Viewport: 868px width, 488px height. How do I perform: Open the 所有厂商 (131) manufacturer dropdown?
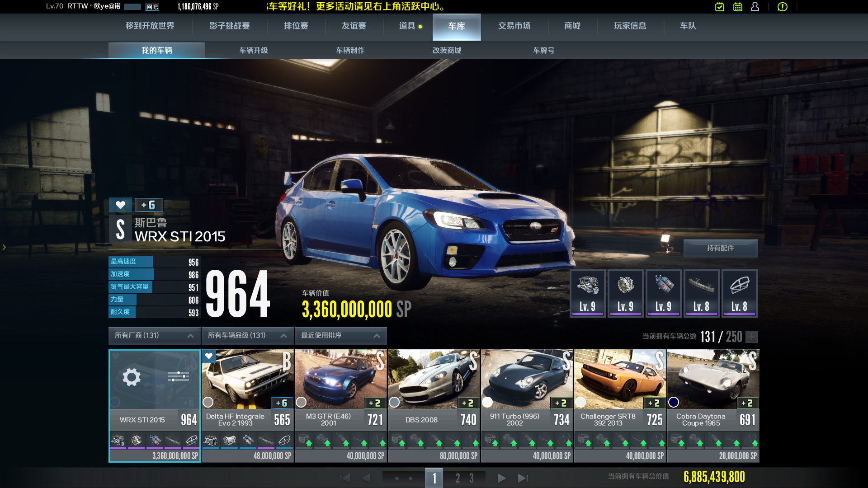(154, 336)
